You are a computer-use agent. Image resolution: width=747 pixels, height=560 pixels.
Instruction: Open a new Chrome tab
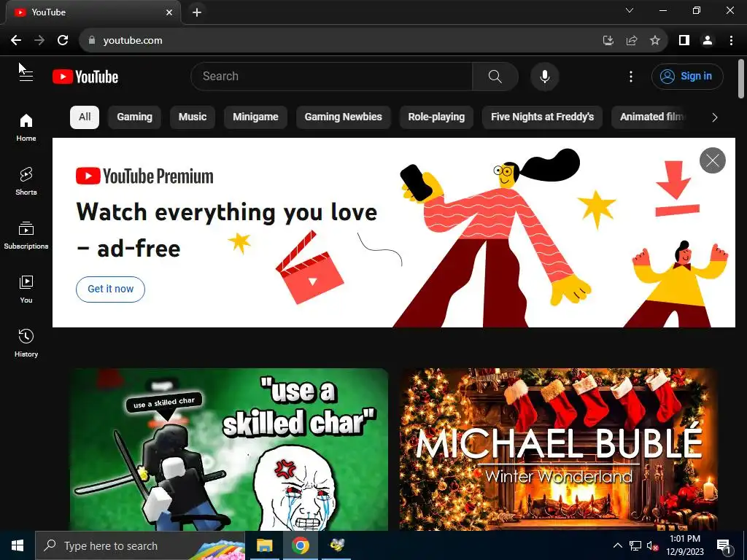tap(197, 12)
